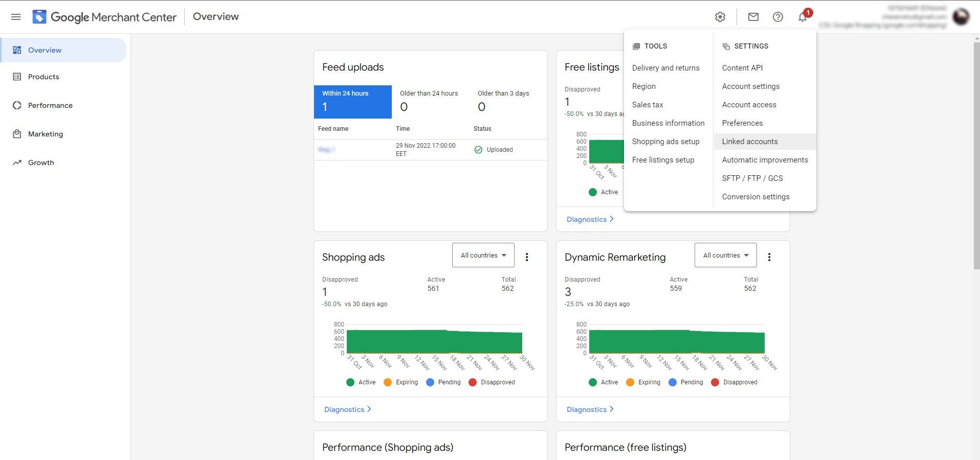Image resolution: width=980 pixels, height=460 pixels.
Task: Open the All countries dropdown for Shopping ads
Action: click(482, 255)
